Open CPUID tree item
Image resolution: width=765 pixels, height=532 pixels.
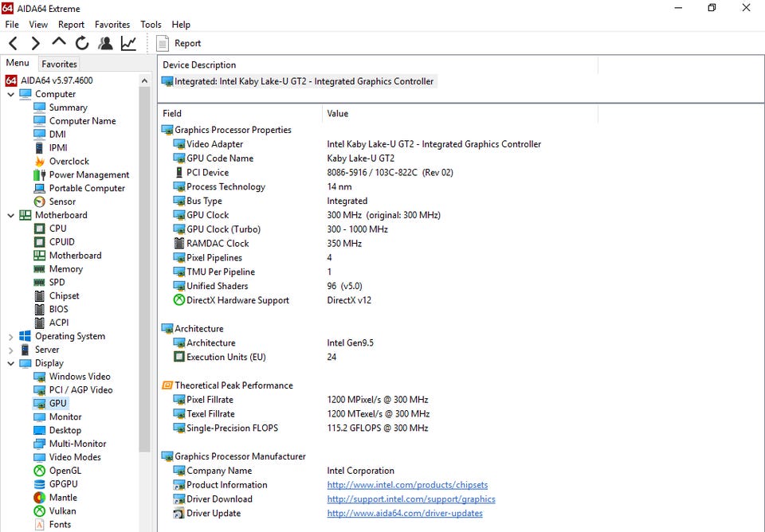54,242
